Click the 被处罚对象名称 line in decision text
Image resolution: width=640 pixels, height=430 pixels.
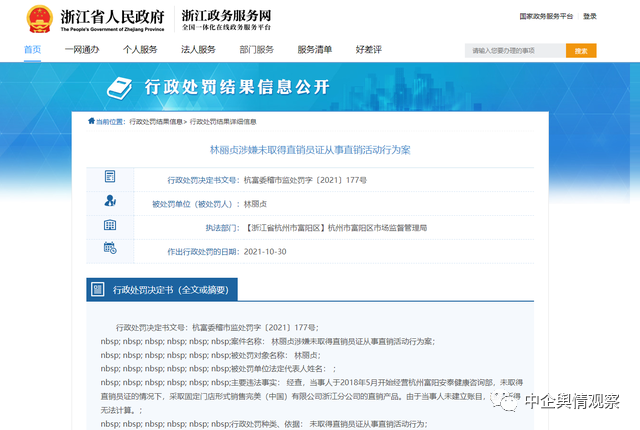[x=211, y=355]
